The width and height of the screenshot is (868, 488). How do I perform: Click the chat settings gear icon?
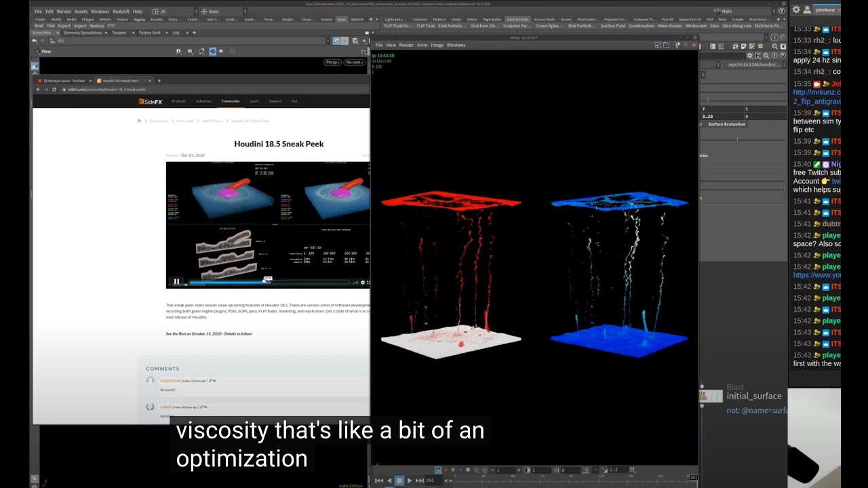click(796, 9)
